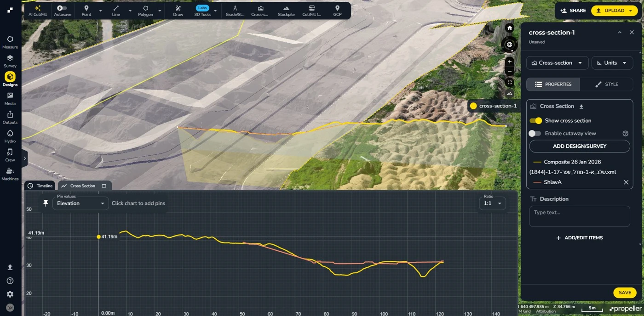The image size is (644, 316).
Task: Click the SHARE button
Action: click(573, 11)
